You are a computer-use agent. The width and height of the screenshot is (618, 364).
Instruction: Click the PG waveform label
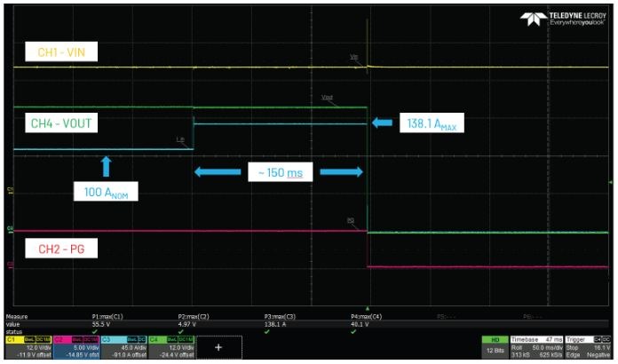[351, 220]
